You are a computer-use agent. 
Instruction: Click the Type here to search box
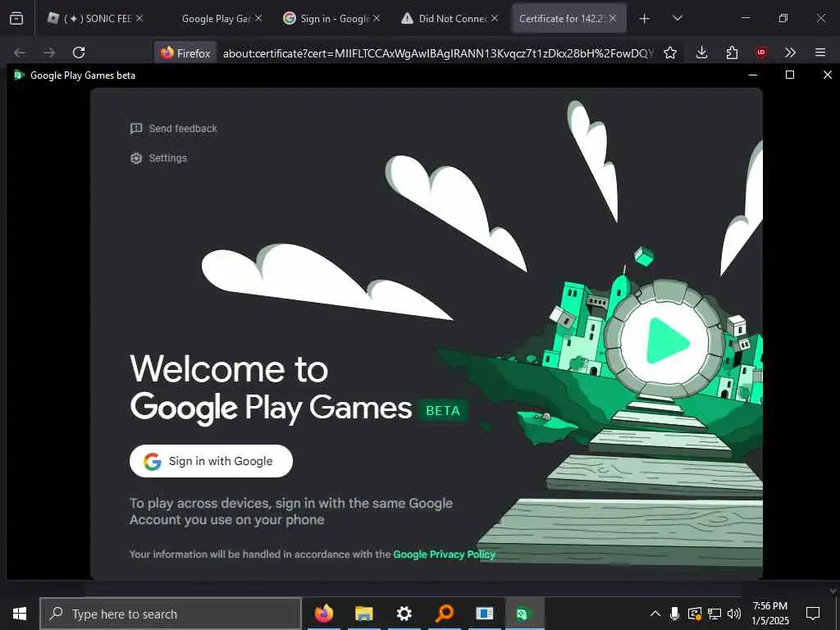171,614
